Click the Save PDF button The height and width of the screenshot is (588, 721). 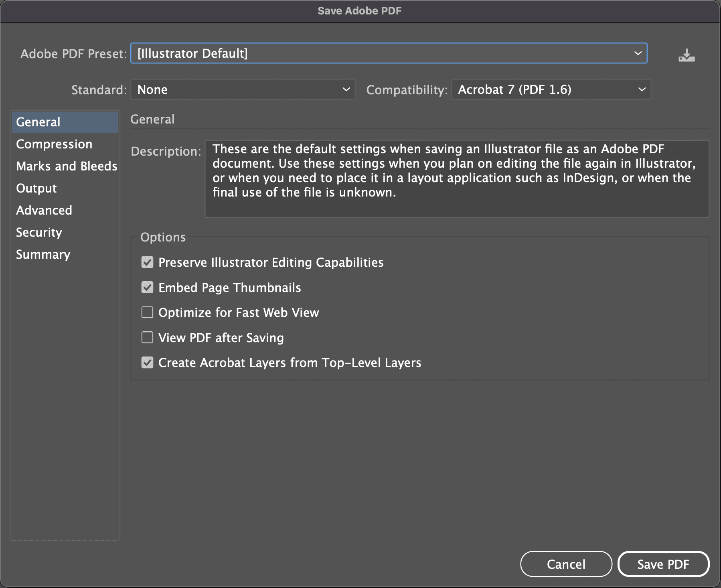tap(664, 564)
